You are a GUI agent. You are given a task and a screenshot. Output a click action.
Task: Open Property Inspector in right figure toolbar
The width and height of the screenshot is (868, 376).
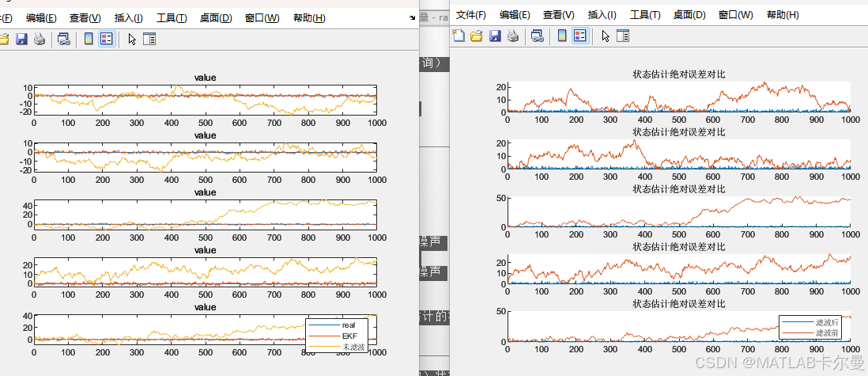pos(623,36)
